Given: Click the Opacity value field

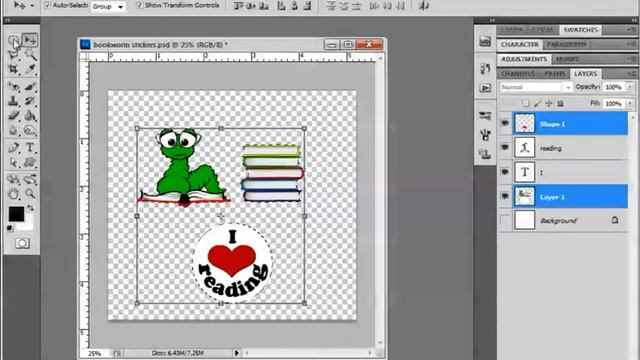Looking at the screenshot, I should point(613,87).
